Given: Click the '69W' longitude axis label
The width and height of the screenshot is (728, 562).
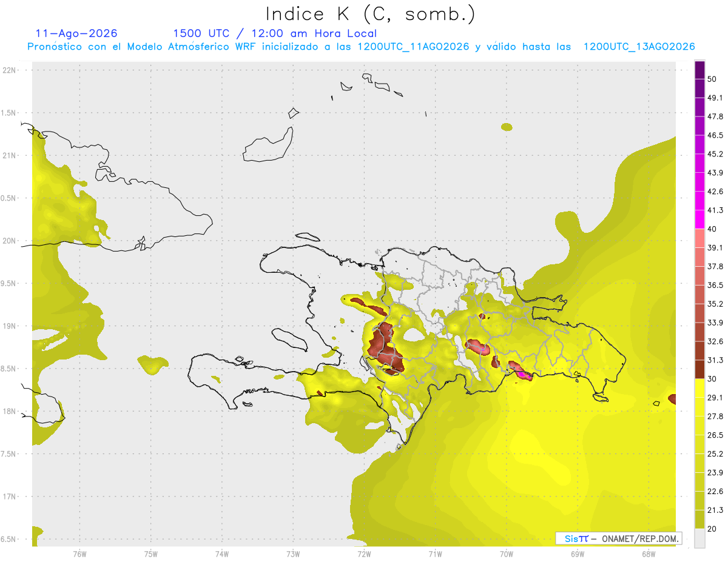Looking at the screenshot, I should click(x=577, y=554).
